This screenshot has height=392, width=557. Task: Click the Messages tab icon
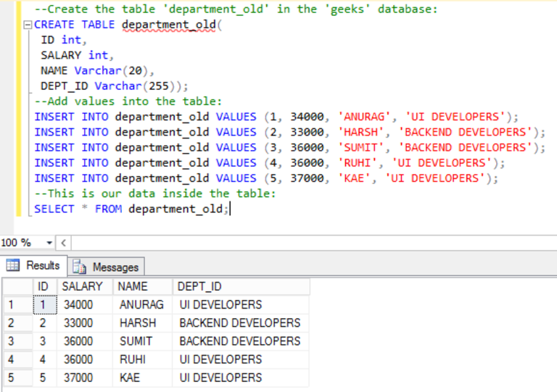point(80,267)
